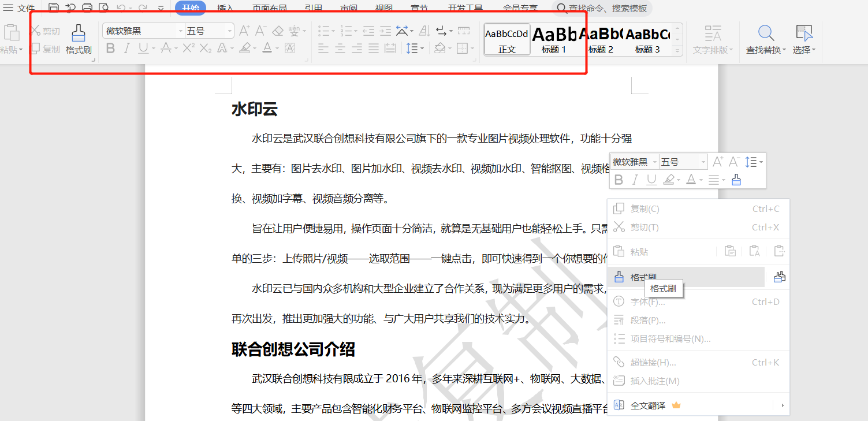Open bullet list dropdown in ribbon

pos(333,31)
